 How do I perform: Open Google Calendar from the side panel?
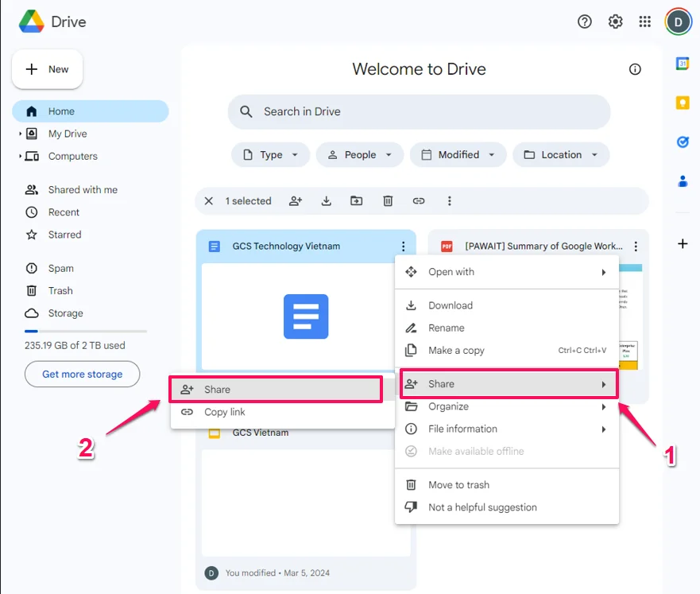click(x=682, y=64)
